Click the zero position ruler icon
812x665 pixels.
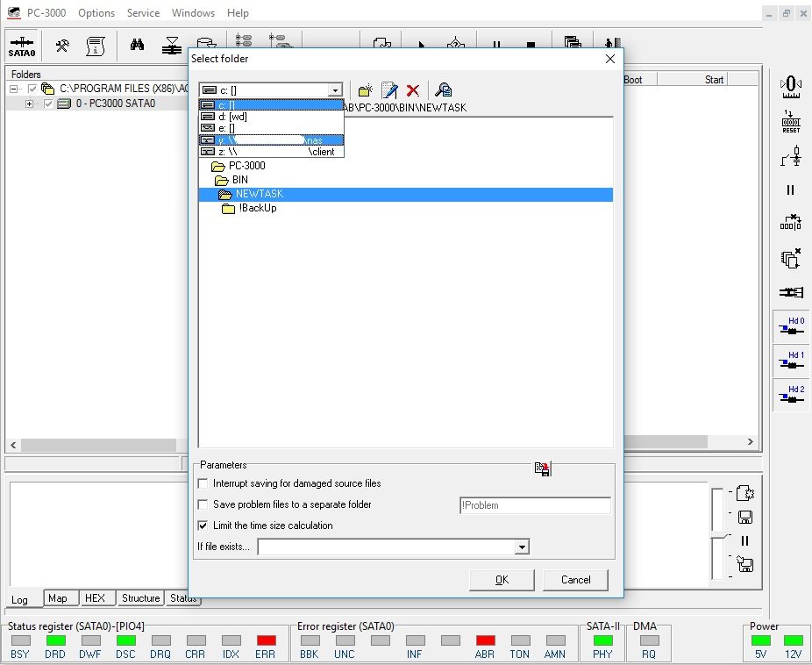coord(791,87)
